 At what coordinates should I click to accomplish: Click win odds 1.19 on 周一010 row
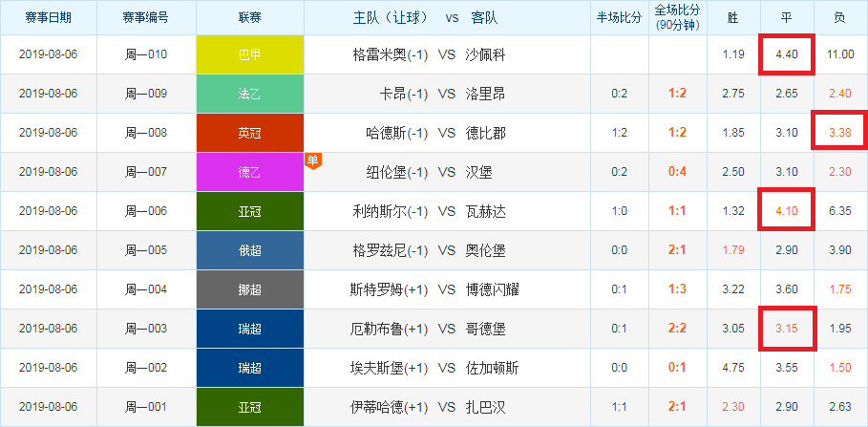pyautogui.click(x=733, y=54)
